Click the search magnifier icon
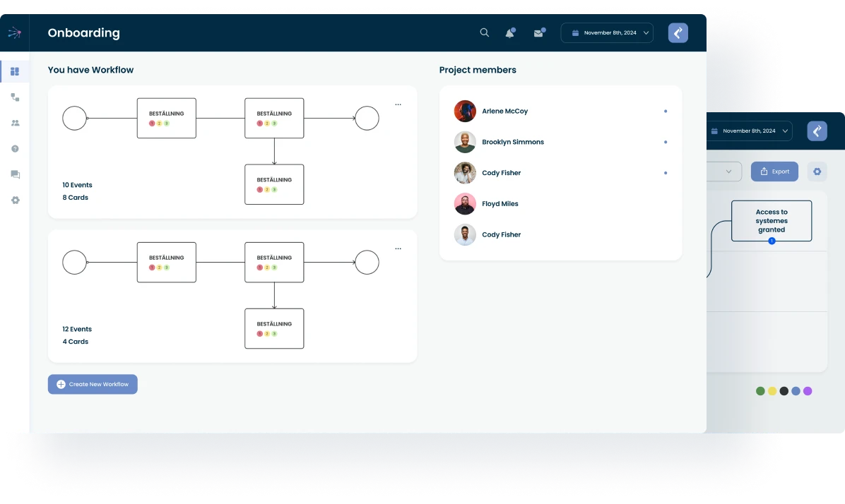The image size is (845, 504). [x=484, y=32]
